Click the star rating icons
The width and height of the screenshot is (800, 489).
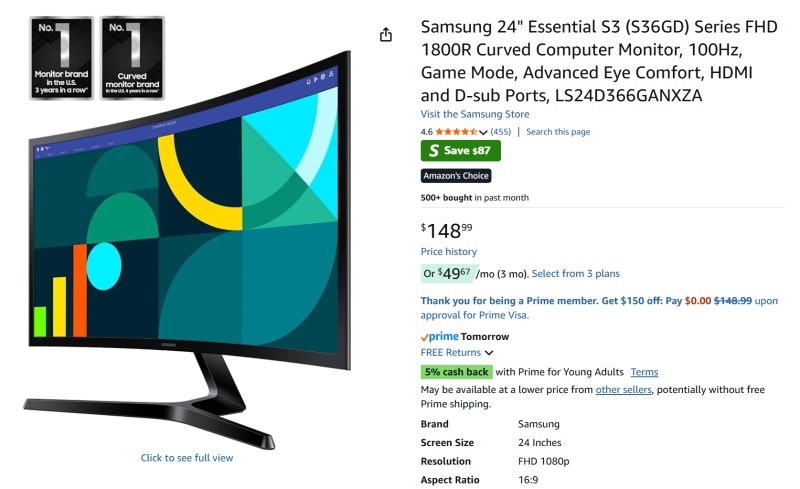click(456, 132)
